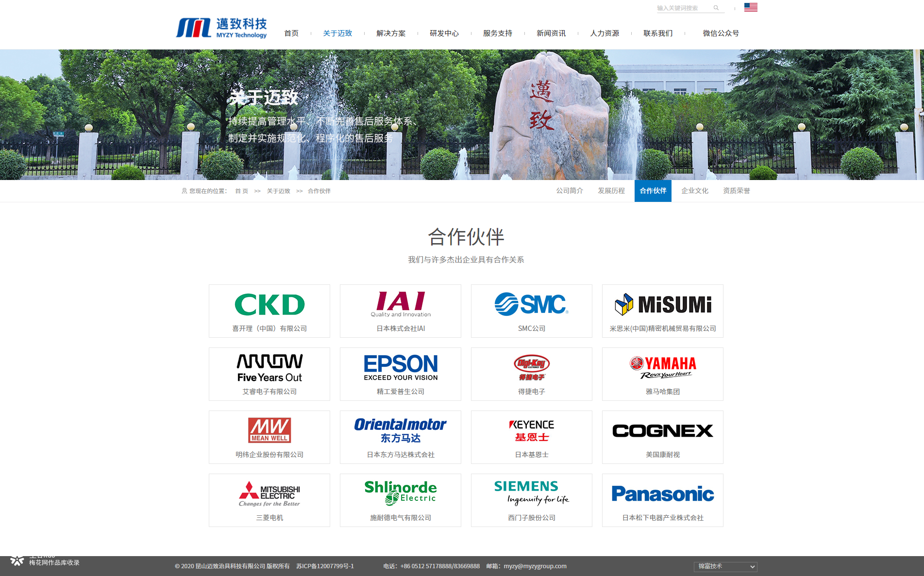Switch language via the US flag icon
Viewport: 924px width, 576px height.
coord(751,7)
